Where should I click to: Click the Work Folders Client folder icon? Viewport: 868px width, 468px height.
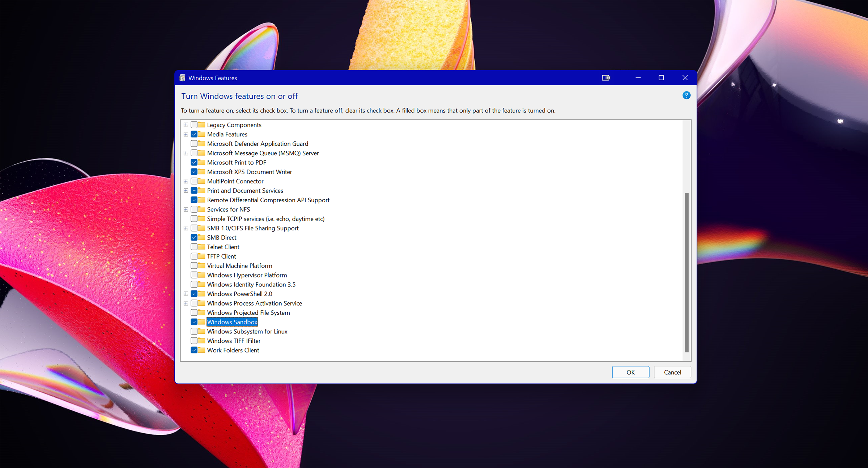[x=202, y=350]
